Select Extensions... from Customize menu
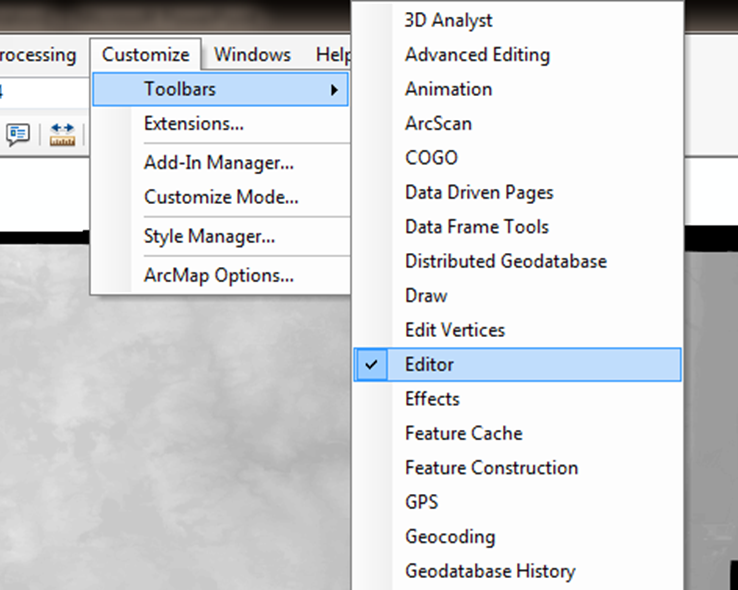 193,124
